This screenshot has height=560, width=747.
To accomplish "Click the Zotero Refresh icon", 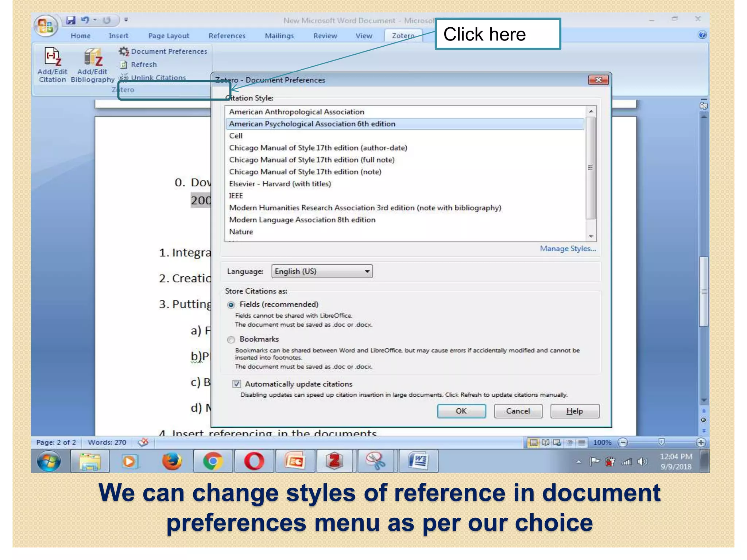I will (x=124, y=65).
